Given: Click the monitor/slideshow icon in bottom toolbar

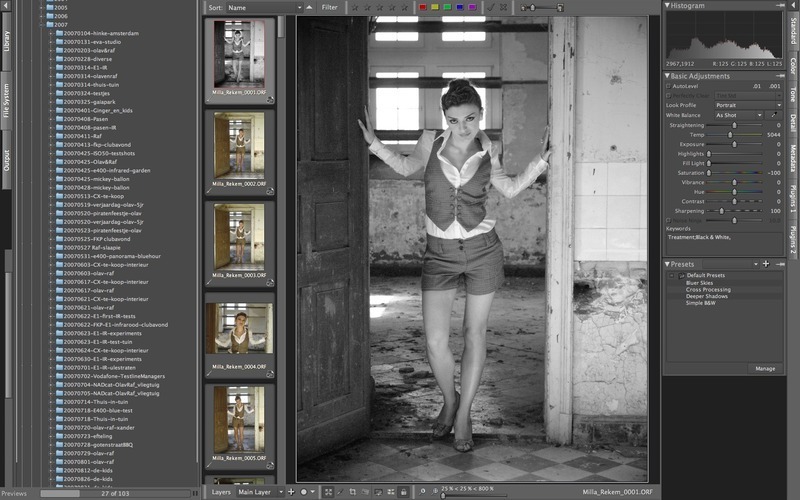Looking at the screenshot, I should pyautogui.click(x=379, y=492).
